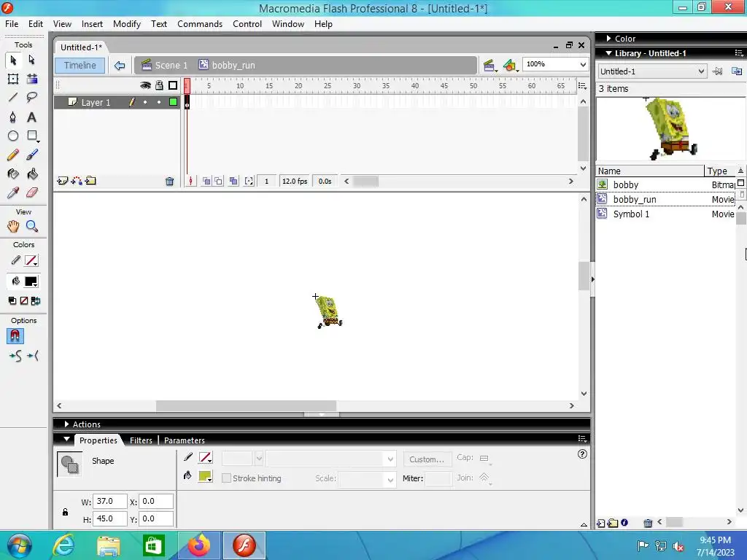This screenshot has width=747, height=560.
Task: Toggle Layer 1 outline color square
Action: [x=173, y=102]
